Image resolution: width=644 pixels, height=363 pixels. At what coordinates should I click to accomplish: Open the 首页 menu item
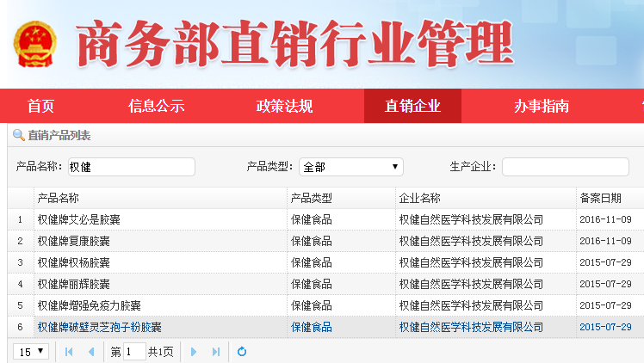tap(40, 106)
